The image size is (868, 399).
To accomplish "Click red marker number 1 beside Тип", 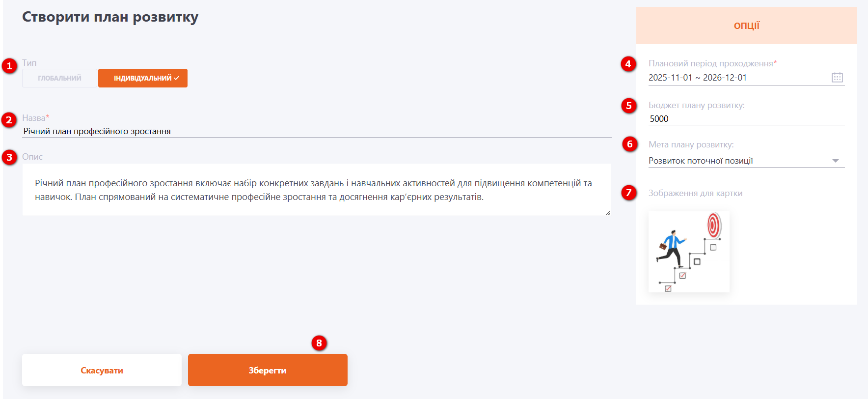I will click(9, 66).
